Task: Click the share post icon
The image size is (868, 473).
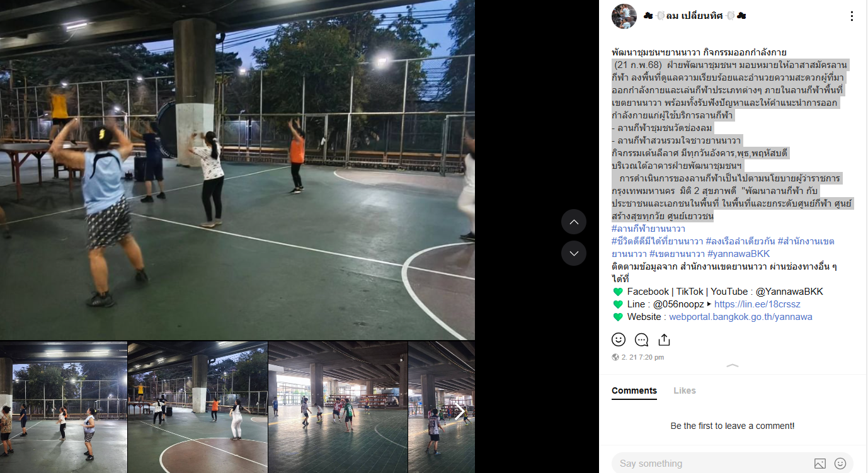Action: click(x=664, y=339)
